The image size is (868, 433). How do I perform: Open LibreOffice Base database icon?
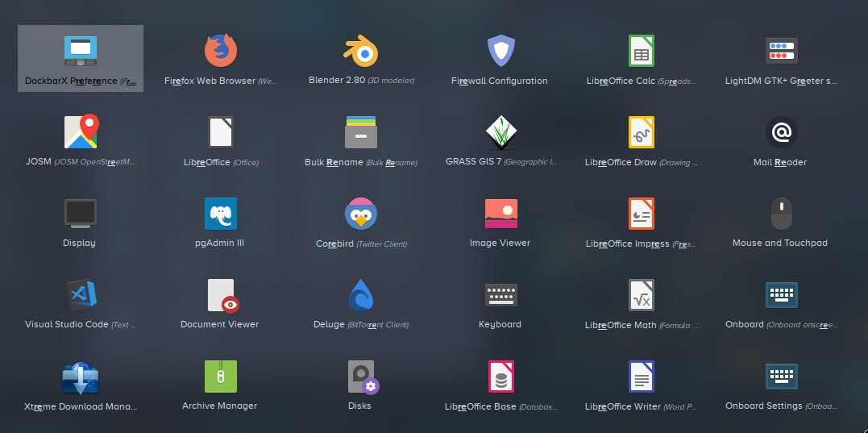501,376
